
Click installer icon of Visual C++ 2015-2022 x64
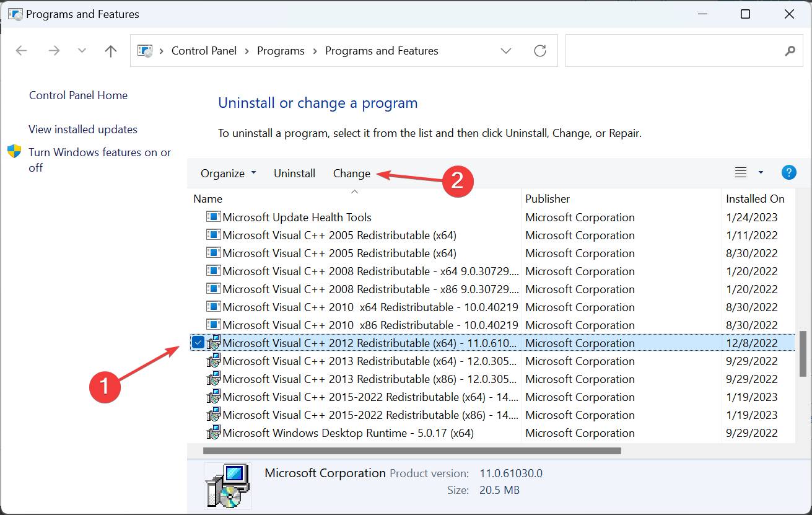point(214,397)
